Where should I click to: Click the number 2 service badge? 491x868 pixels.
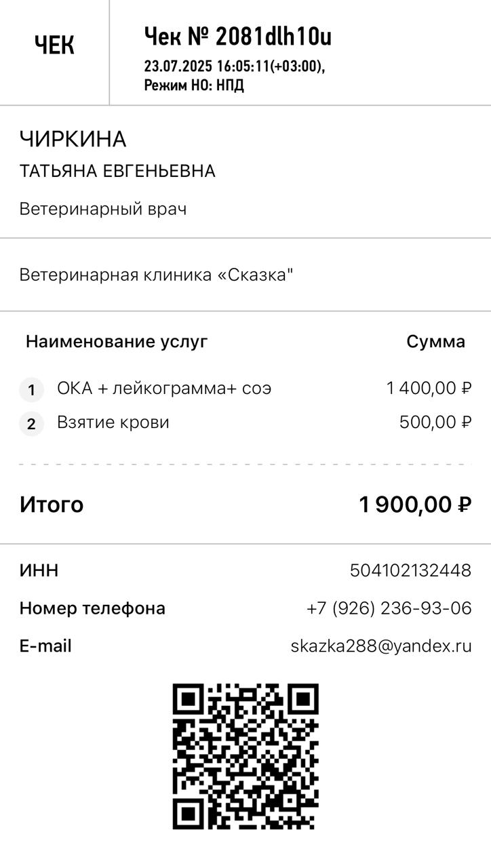click(31, 425)
